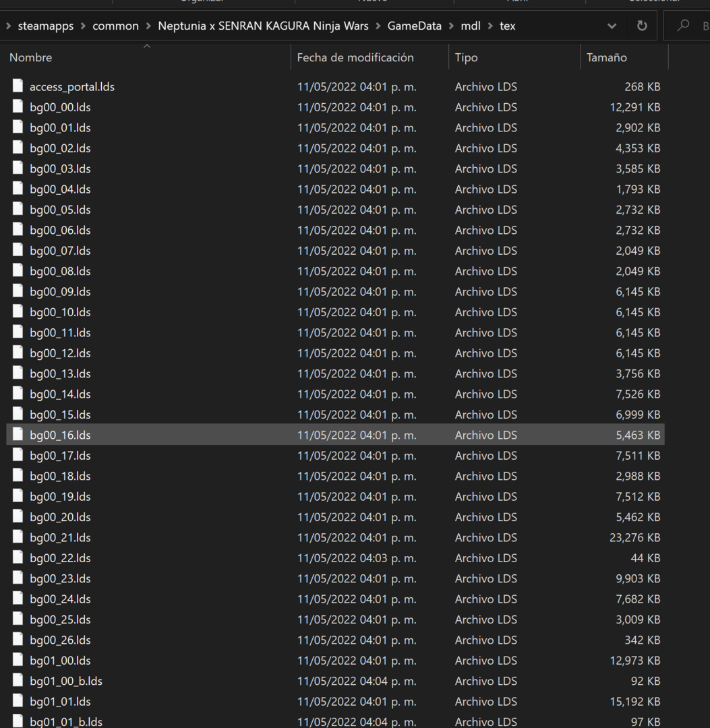Open GameData in the breadcrumb path
This screenshot has width=710, height=728.
(x=414, y=26)
